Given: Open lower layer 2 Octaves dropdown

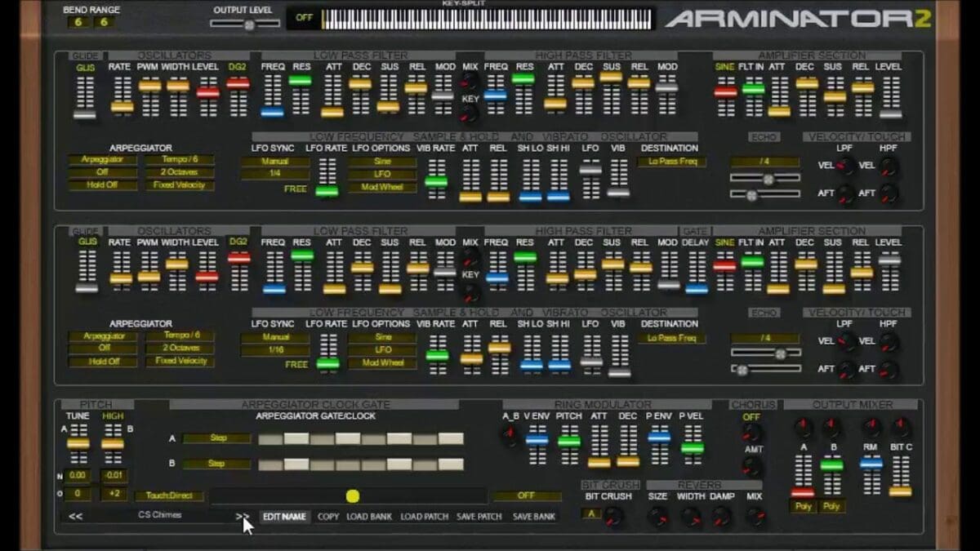Looking at the screenshot, I should [180, 348].
